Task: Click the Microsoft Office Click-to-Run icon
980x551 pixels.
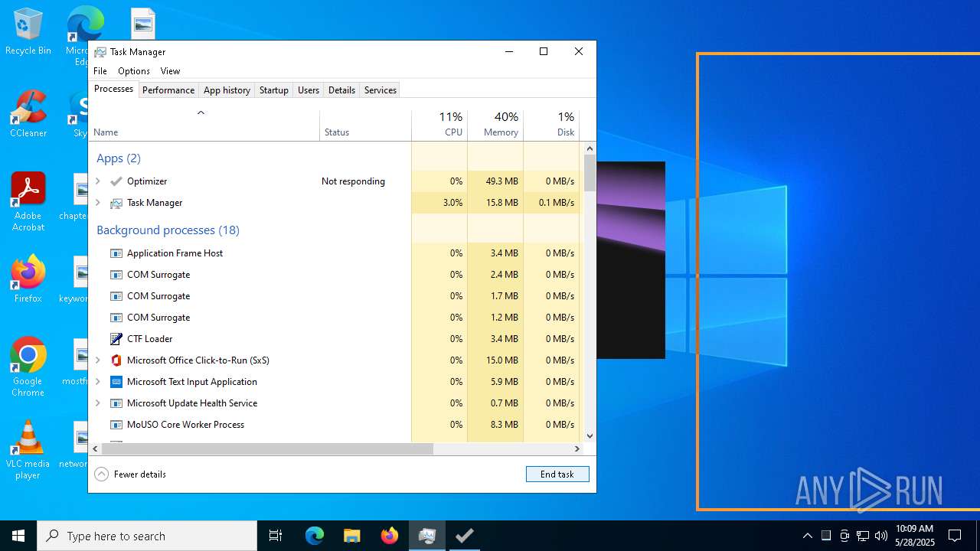Action: click(x=116, y=360)
